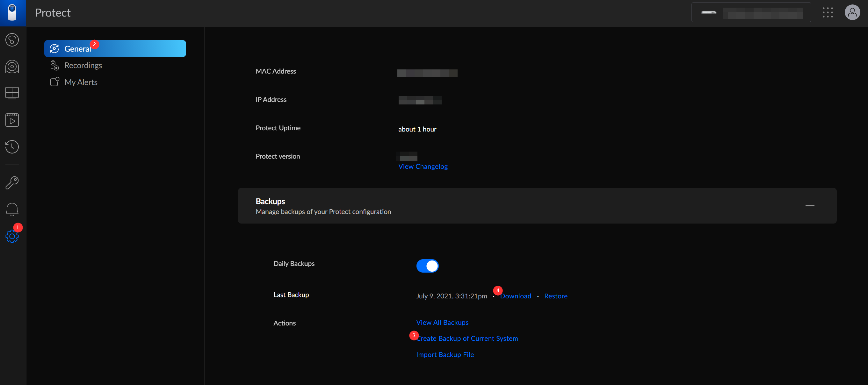Screen dimensions: 868x385
Task: Click the settings gear icon
Action: (12, 236)
